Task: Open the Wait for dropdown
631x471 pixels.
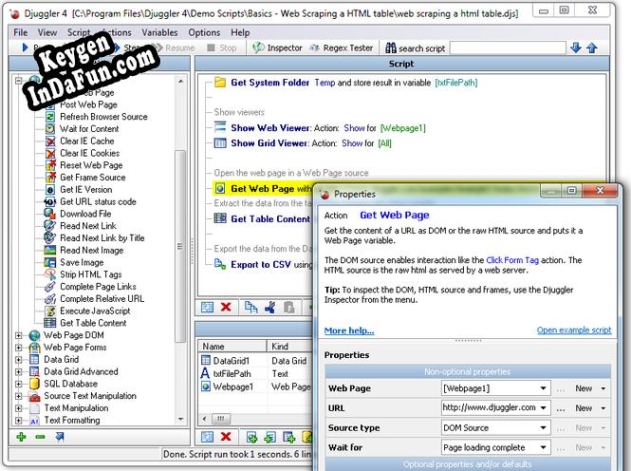Action: [543, 448]
